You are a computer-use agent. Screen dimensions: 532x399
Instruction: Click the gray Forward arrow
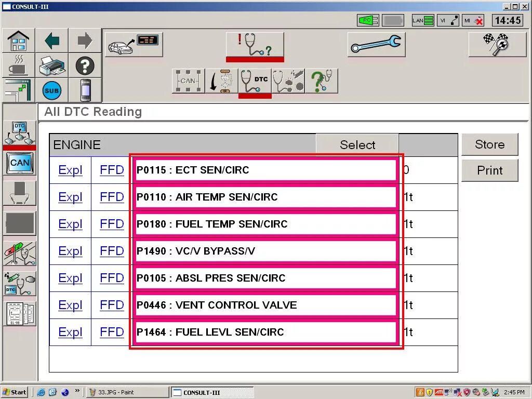coord(85,41)
